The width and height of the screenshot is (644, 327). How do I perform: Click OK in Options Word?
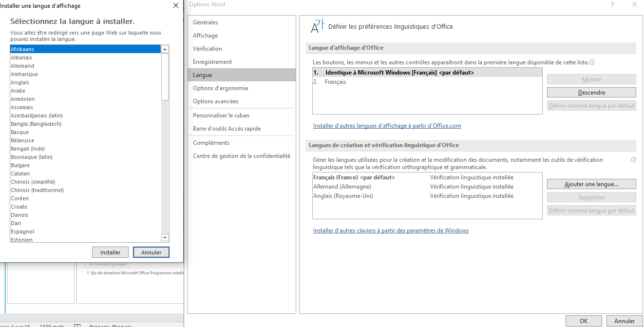tap(584, 321)
